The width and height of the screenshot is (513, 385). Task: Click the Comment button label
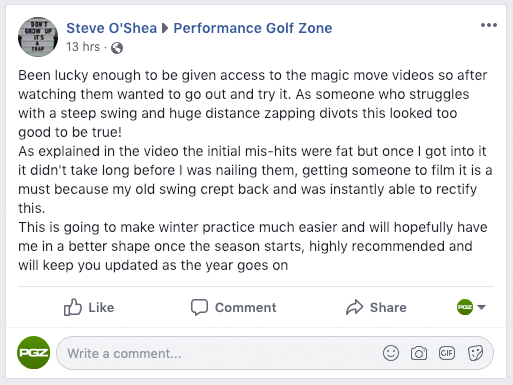tap(246, 307)
